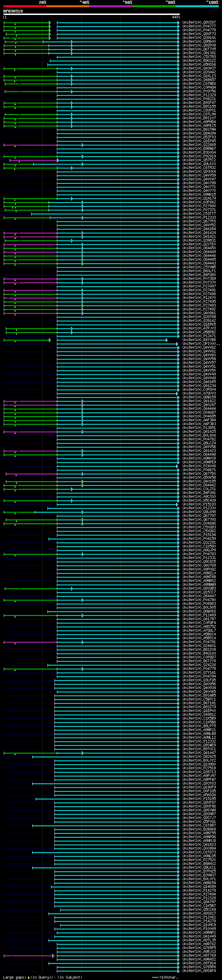Screen dimensions: 222x980
Task: Open hit UniRef100_Q9XF73
Action: [x=199, y=34]
